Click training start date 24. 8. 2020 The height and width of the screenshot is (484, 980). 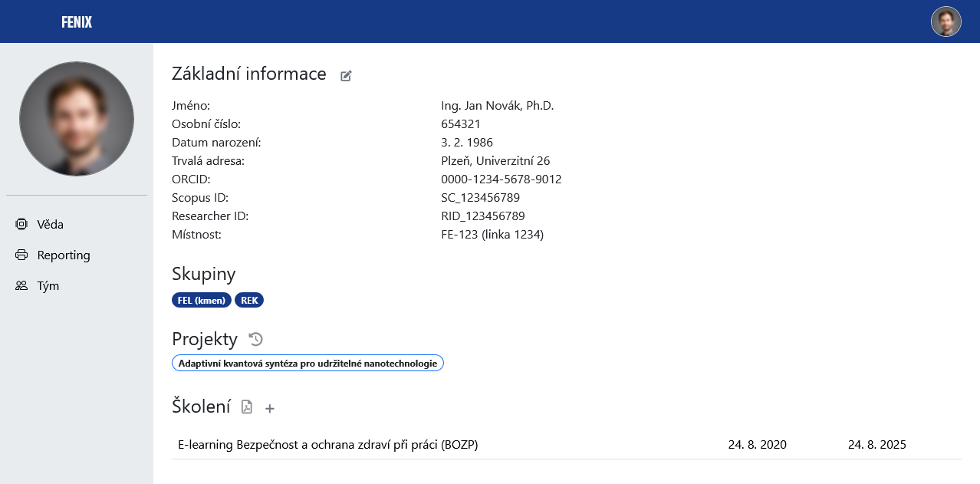(758, 445)
